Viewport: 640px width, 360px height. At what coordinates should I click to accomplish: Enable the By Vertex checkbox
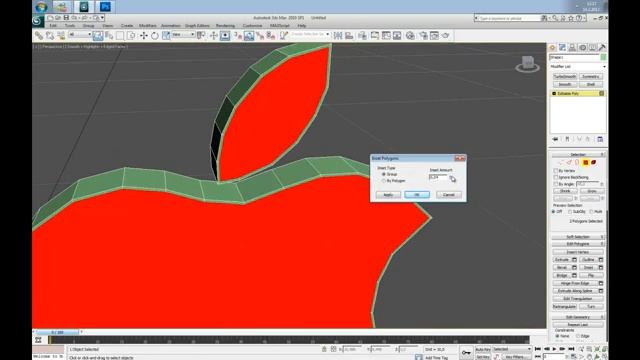coord(556,171)
